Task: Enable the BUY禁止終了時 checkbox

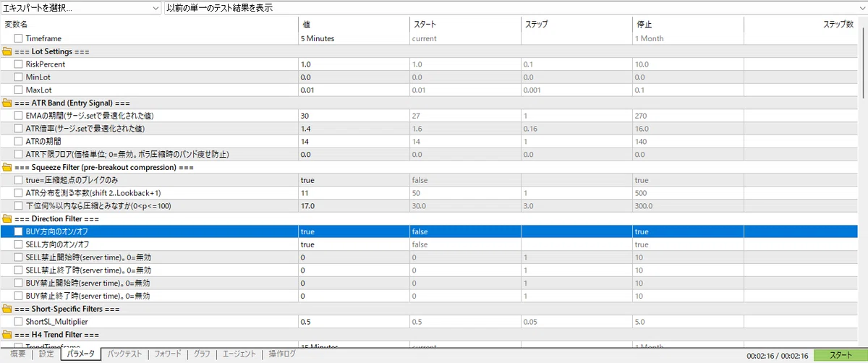Action: pos(19,296)
